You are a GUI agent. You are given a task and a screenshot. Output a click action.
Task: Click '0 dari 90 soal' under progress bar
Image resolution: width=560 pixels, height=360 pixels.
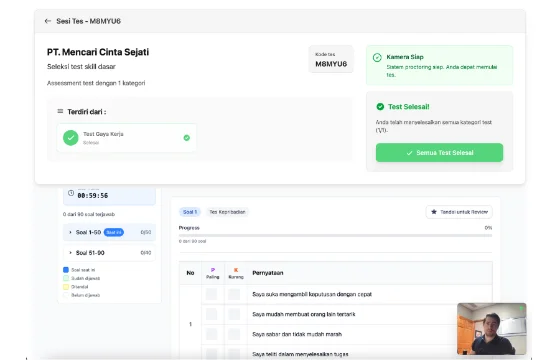pos(192,241)
